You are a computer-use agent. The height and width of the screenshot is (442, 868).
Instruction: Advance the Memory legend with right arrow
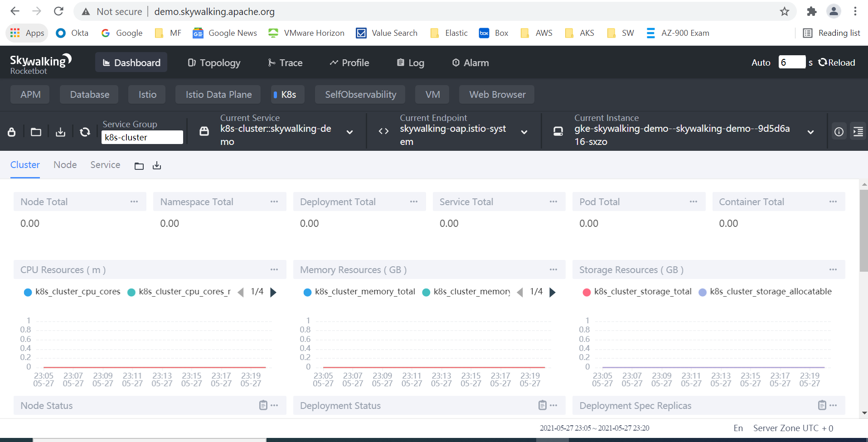tap(552, 292)
